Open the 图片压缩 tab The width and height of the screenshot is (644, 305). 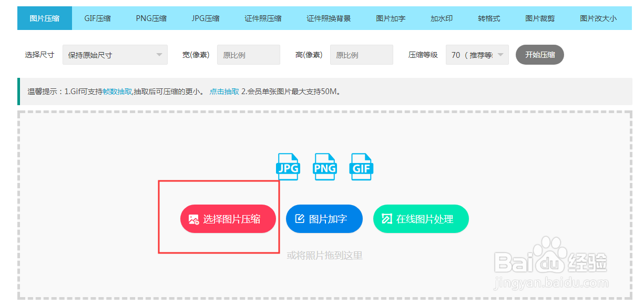(x=45, y=18)
